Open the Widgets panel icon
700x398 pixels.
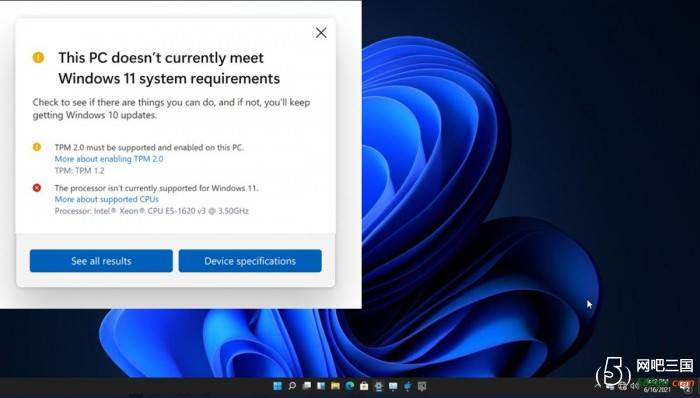(x=321, y=386)
